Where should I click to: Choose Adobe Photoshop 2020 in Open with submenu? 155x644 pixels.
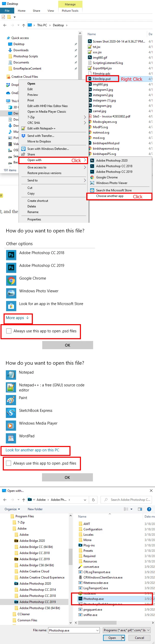click(x=112, y=161)
